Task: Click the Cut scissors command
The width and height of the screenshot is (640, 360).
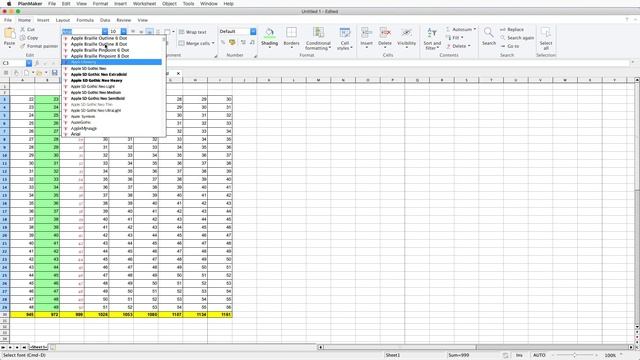Action: (x=28, y=30)
